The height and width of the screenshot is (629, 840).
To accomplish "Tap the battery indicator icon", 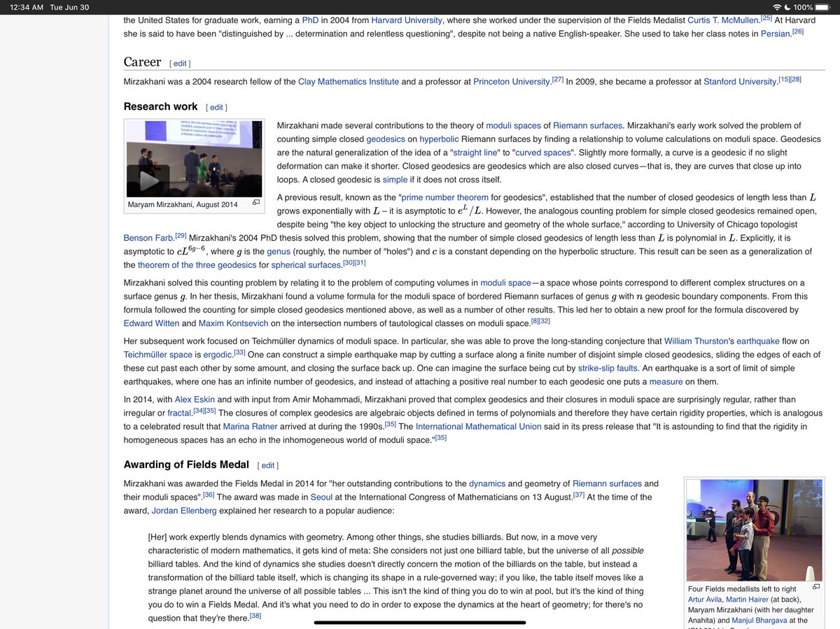I will tap(824, 7).
